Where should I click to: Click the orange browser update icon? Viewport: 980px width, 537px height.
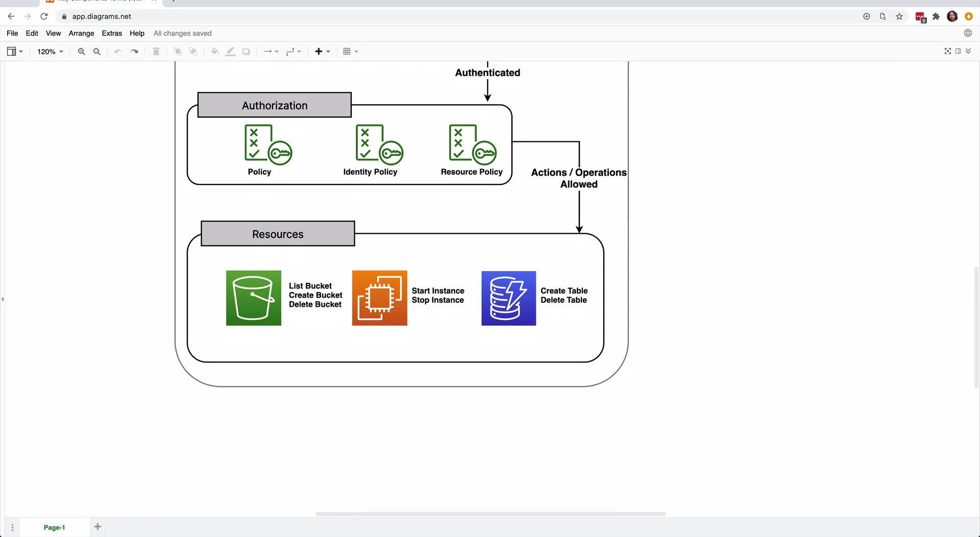[969, 16]
